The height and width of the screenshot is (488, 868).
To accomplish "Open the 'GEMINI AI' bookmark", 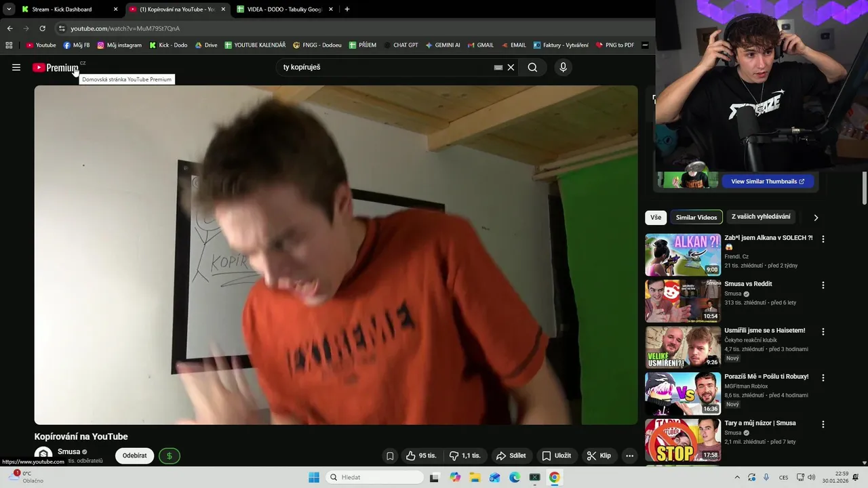I will [x=443, y=45].
